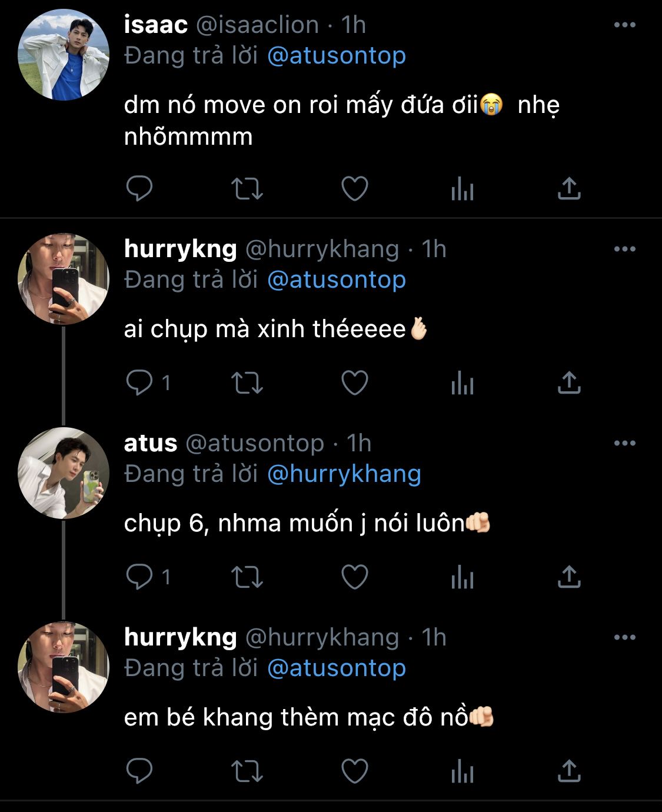Open atus's profile avatar
662x812 pixels.
pos(64,473)
